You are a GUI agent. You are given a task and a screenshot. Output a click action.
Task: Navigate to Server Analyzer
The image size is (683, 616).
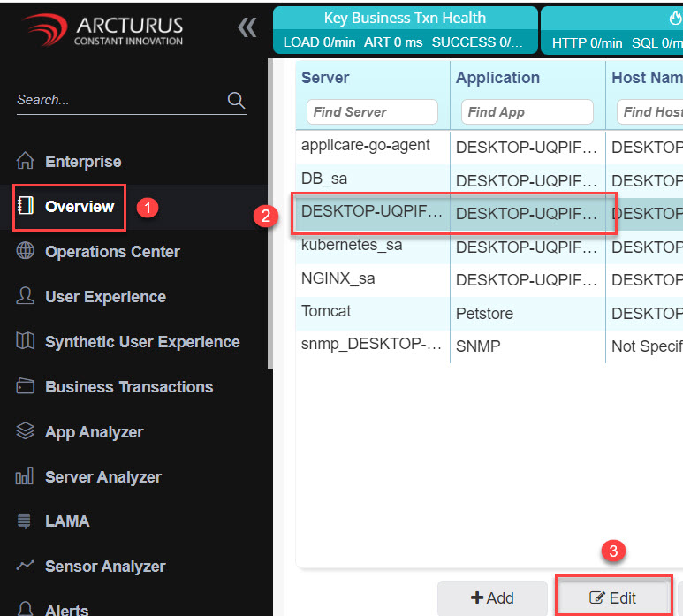coord(103,477)
